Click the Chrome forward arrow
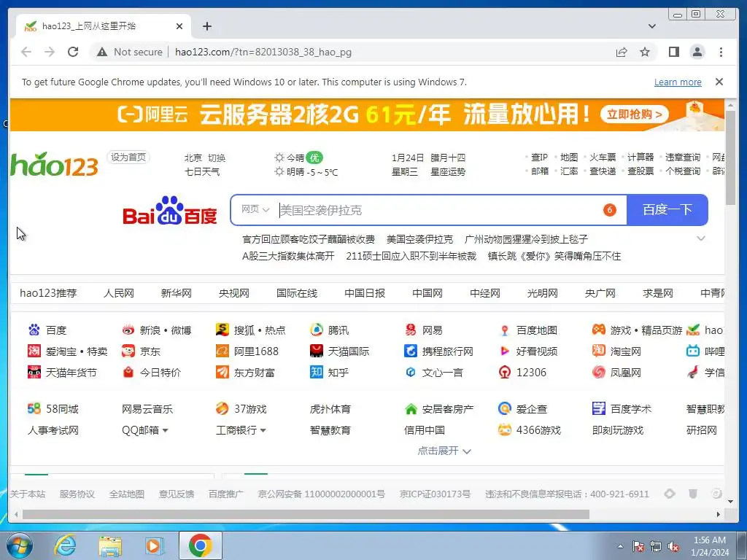Image resolution: width=747 pixels, height=560 pixels. point(50,52)
